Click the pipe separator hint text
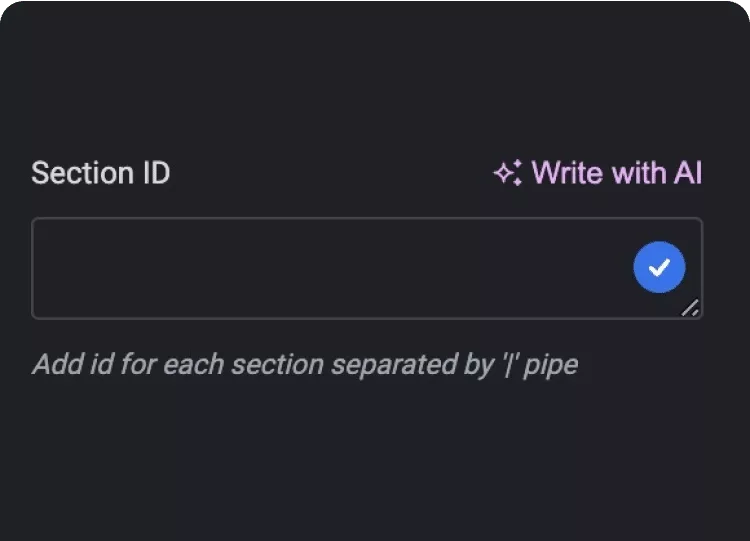750x541 pixels. coord(305,365)
